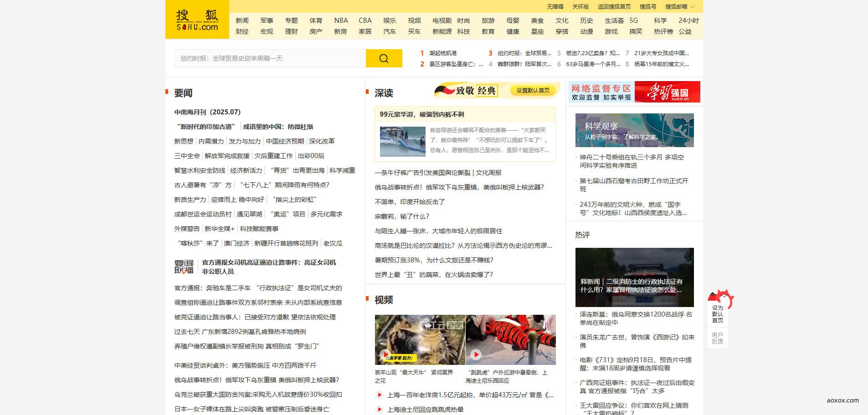Open the 学习强国 banner
This screenshot has width=868, height=415.
tap(667, 92)
